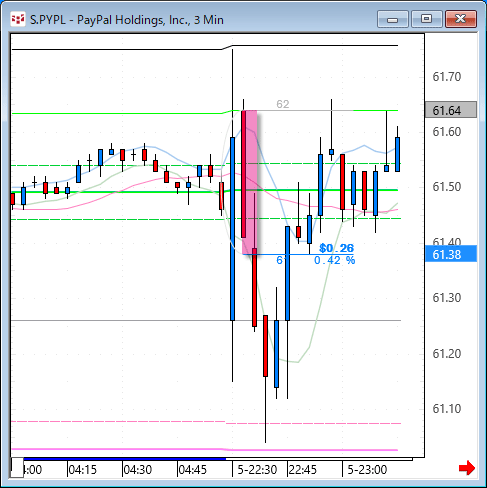Minimize the S.PYPL chart window
Viewport: 487px width, 488px height.
(x=393, y=19)
